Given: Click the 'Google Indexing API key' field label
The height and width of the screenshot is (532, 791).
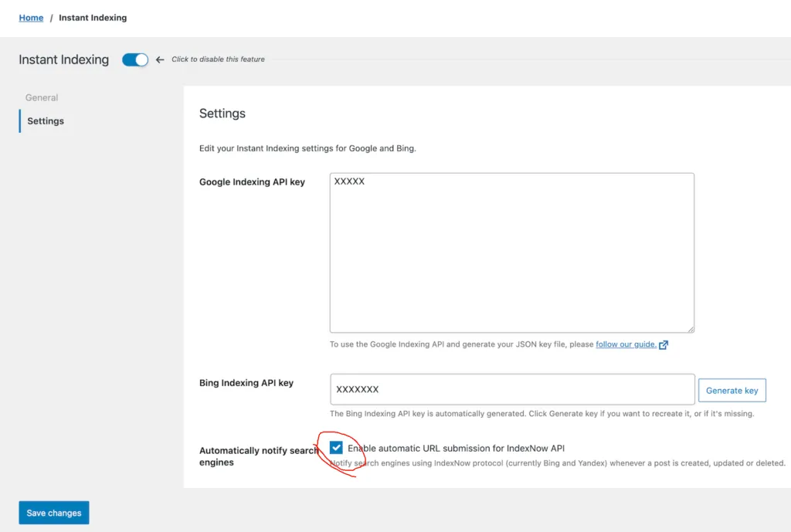Looking at the screenshot, I should [x=252, y=182].
